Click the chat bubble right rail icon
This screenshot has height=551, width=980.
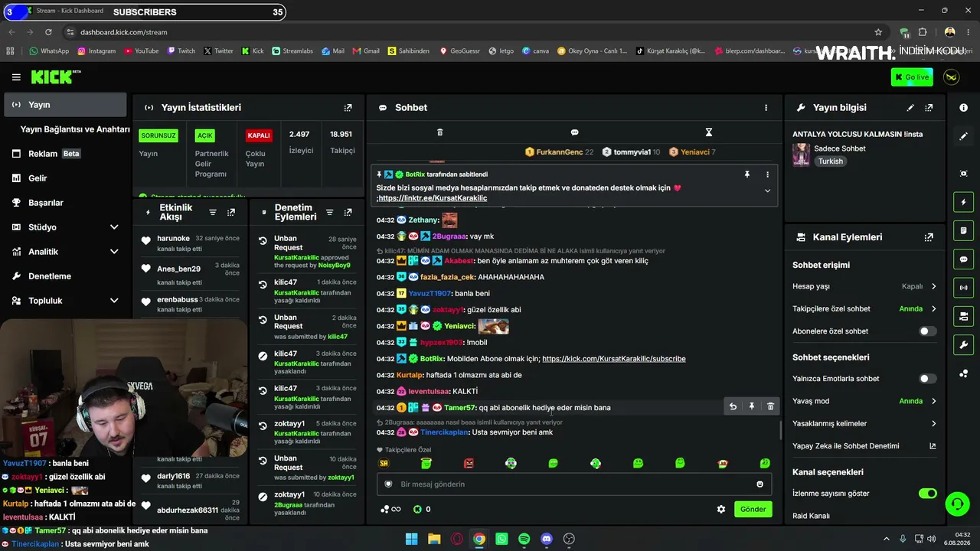pyautogui.click(x=963, y=259)
